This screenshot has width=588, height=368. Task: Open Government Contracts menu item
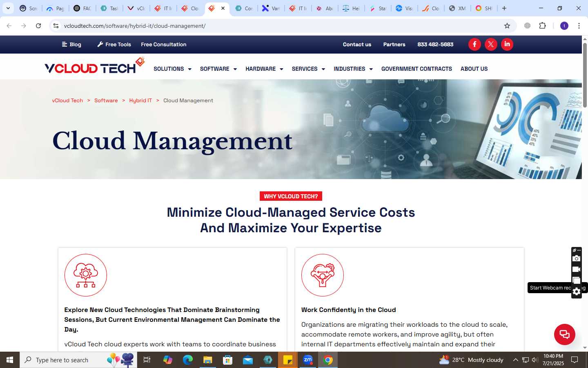click(416, 69)
